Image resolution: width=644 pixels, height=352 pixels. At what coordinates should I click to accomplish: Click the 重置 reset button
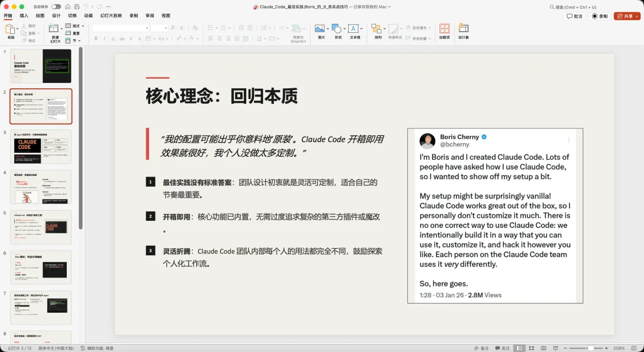click(73, 33)
